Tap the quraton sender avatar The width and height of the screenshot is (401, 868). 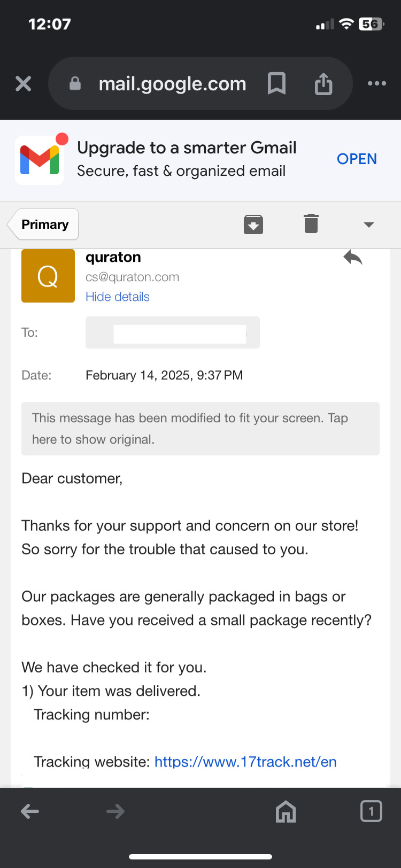tap(48, 276)
